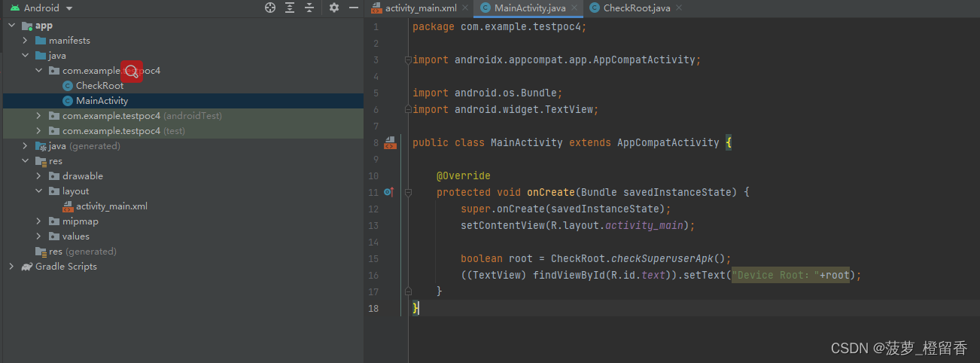This screenshot has height=363, width=980.
Task: Click AppCompatActivity after extends keyword
Action: pos(668,142)
